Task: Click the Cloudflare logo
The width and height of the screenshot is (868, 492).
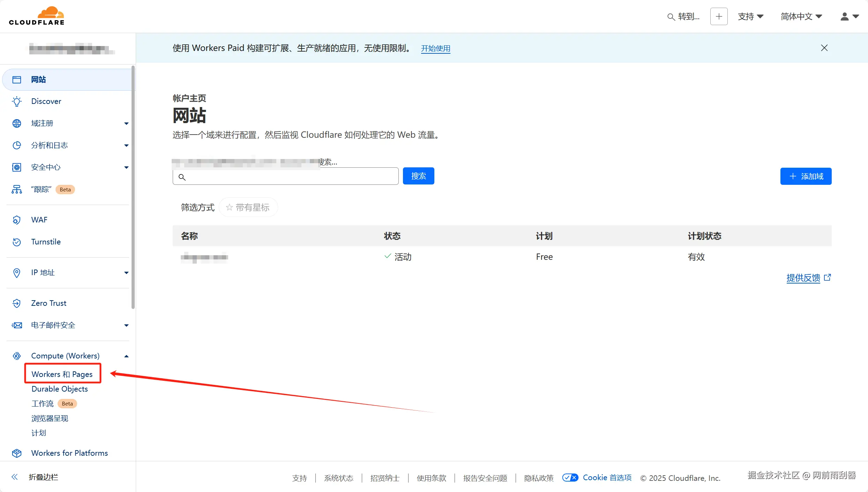Action: point(37,16)
